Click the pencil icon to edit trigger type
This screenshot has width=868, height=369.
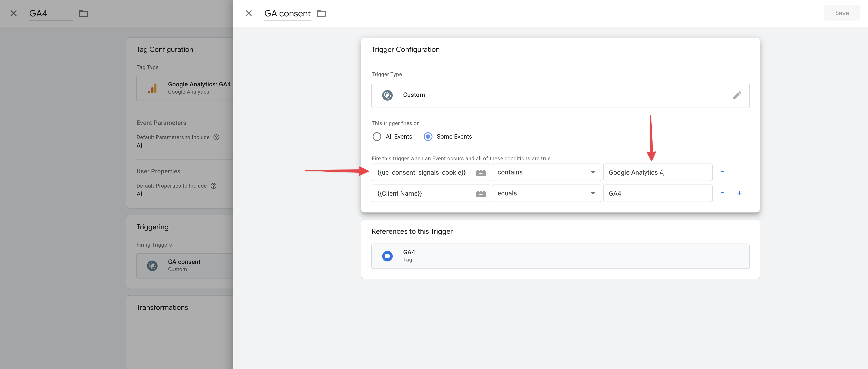click(737, 95)
